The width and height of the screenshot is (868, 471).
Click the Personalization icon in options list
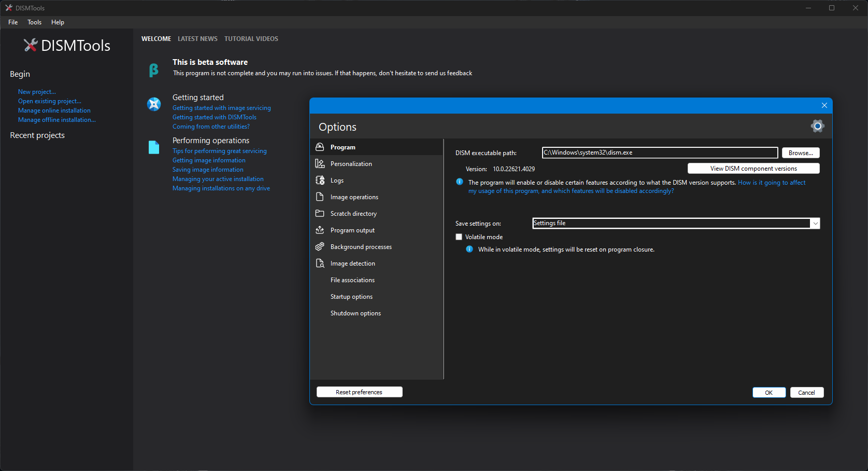pos(320,163)
